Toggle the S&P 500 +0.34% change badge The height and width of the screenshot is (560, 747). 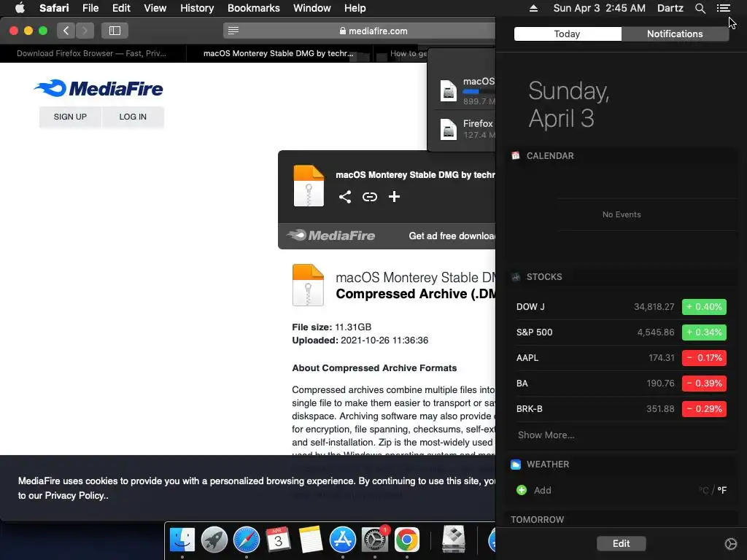click(x=704, y=332)
